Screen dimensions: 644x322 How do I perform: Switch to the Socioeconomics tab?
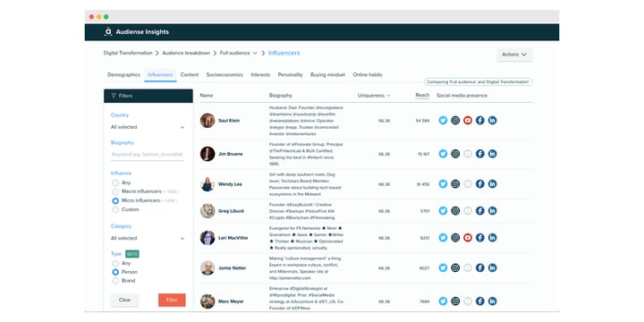225,75
